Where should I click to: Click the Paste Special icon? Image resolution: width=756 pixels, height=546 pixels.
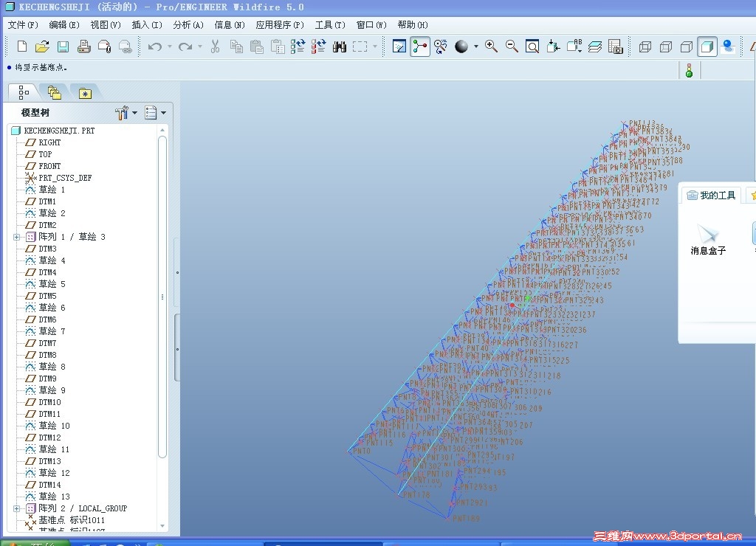pyautogui.click(x=278, y=46)
